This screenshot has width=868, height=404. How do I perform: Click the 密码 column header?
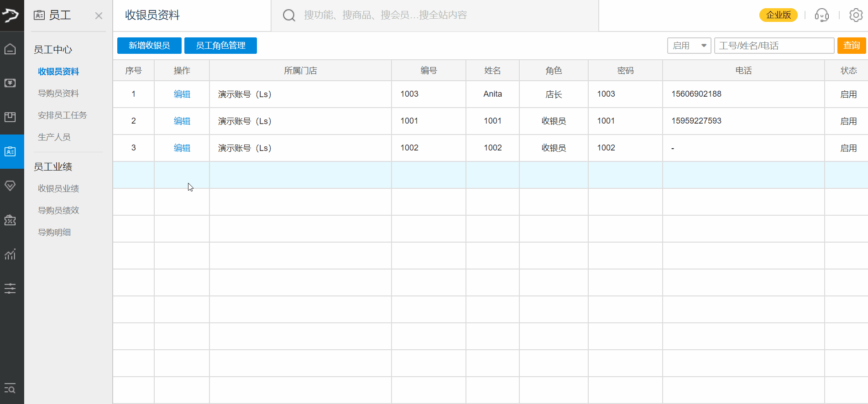click(625, 71)
